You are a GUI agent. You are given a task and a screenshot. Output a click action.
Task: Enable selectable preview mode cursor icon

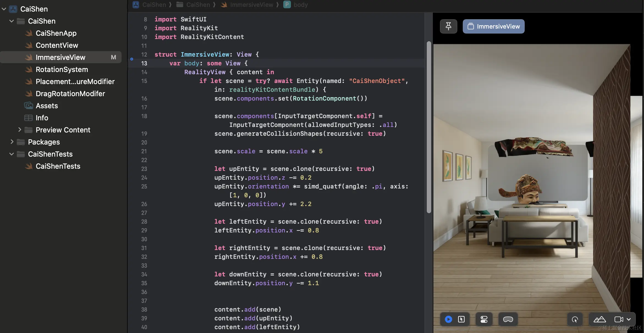pos(461,319)
